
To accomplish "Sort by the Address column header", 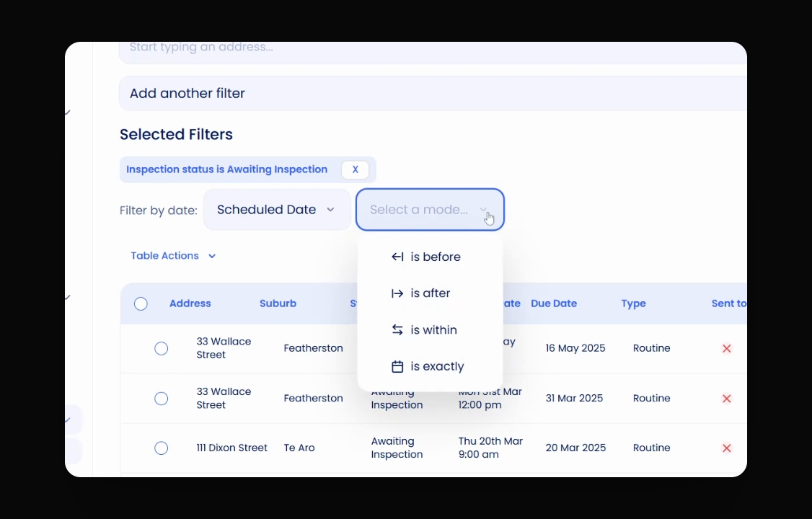I will (x=190, y=303).
